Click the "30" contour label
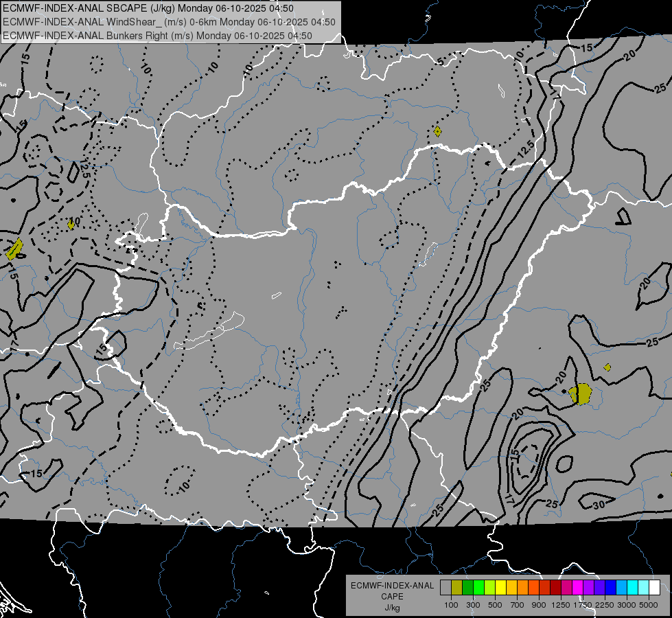 599,505
